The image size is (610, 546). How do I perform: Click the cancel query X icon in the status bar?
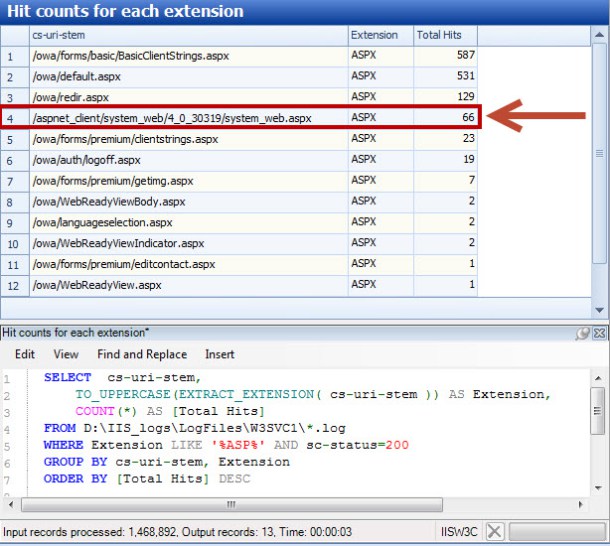tap(494, 531)
